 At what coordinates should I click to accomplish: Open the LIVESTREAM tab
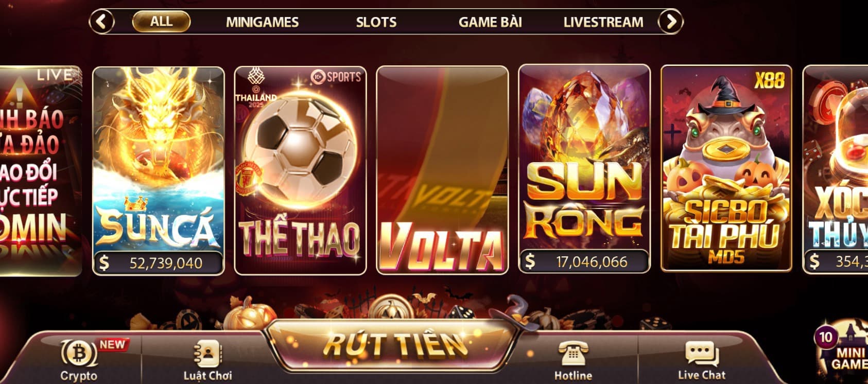click(x=603, y=22)
